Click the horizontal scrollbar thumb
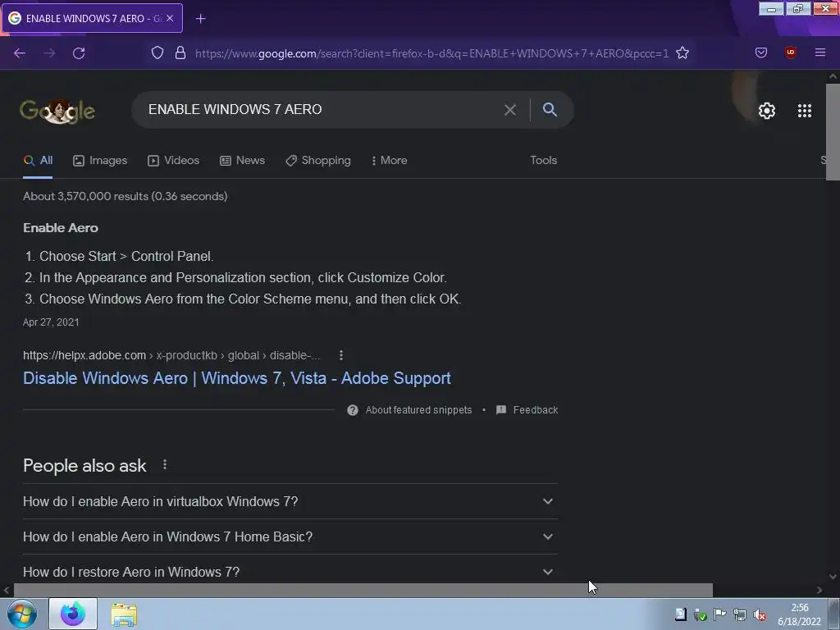 tap(363, 591)
